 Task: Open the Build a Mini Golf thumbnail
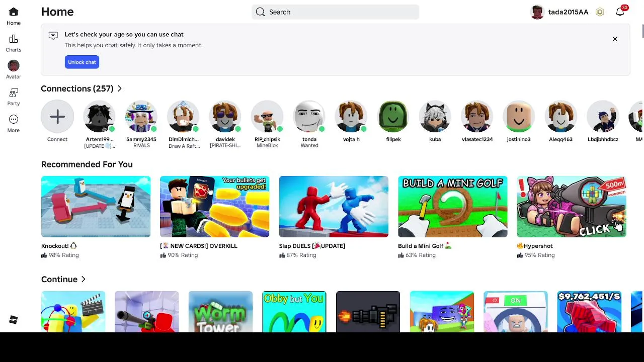tap(452, 207)
